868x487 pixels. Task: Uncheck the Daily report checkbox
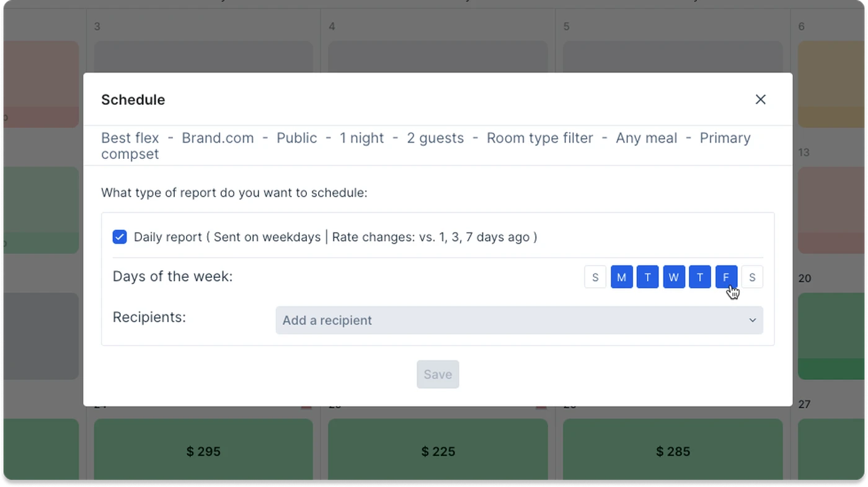pyautogui.click(x=120, y=237)
